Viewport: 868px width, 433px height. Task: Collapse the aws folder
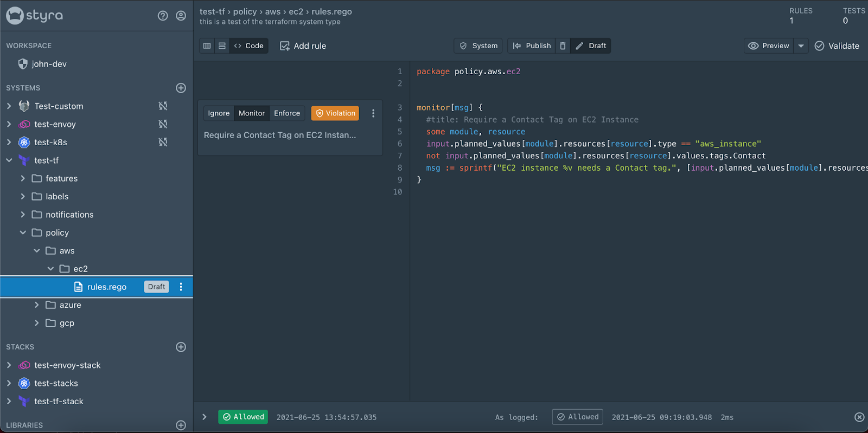(x=37, y=250)
